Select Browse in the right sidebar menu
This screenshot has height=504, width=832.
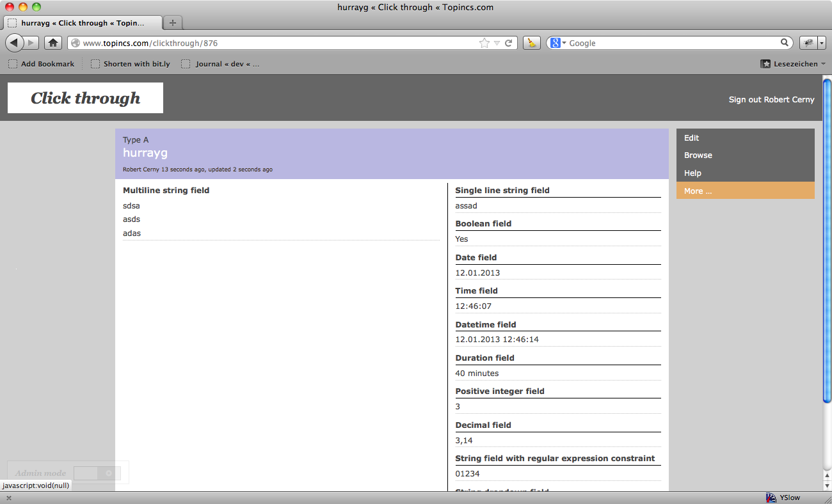[x=698, y=155]
